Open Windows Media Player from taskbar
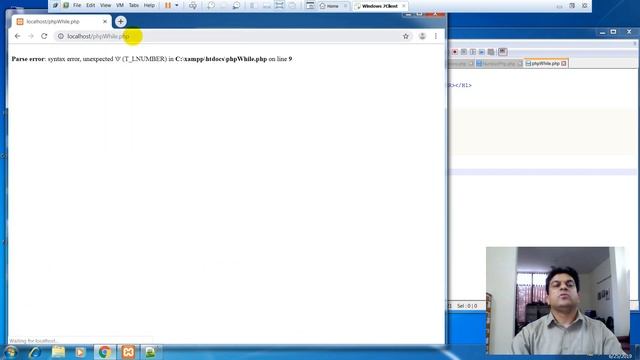 click(80, 352)
